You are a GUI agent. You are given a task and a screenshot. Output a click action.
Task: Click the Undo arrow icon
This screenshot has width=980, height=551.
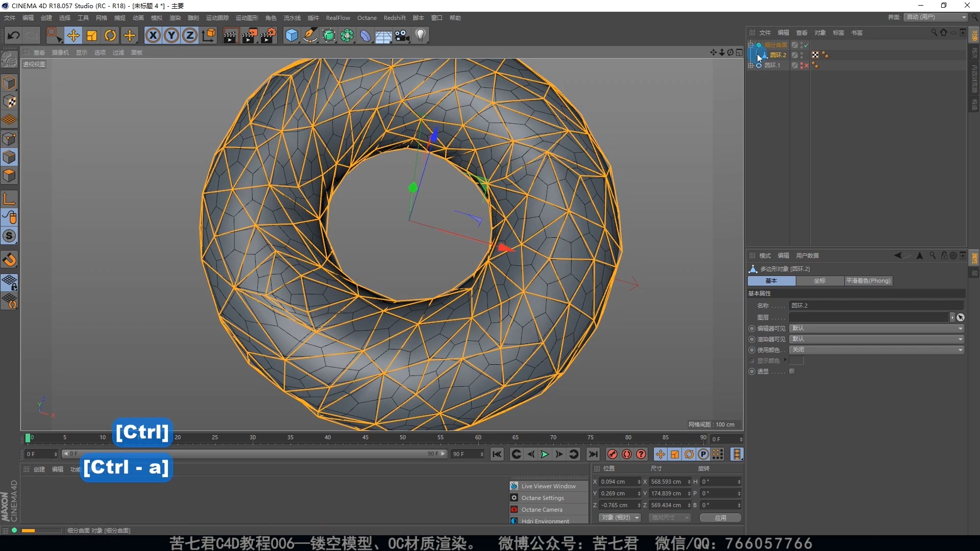click(x=14, y=35)
